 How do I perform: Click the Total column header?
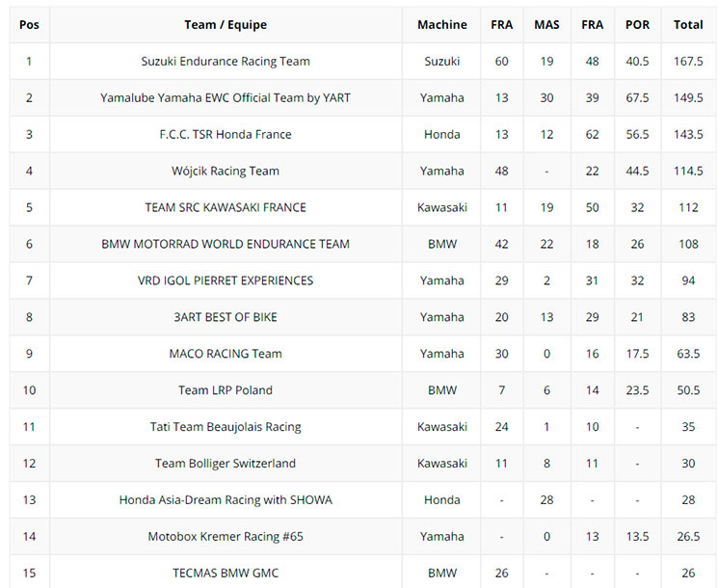click(688, 24)
